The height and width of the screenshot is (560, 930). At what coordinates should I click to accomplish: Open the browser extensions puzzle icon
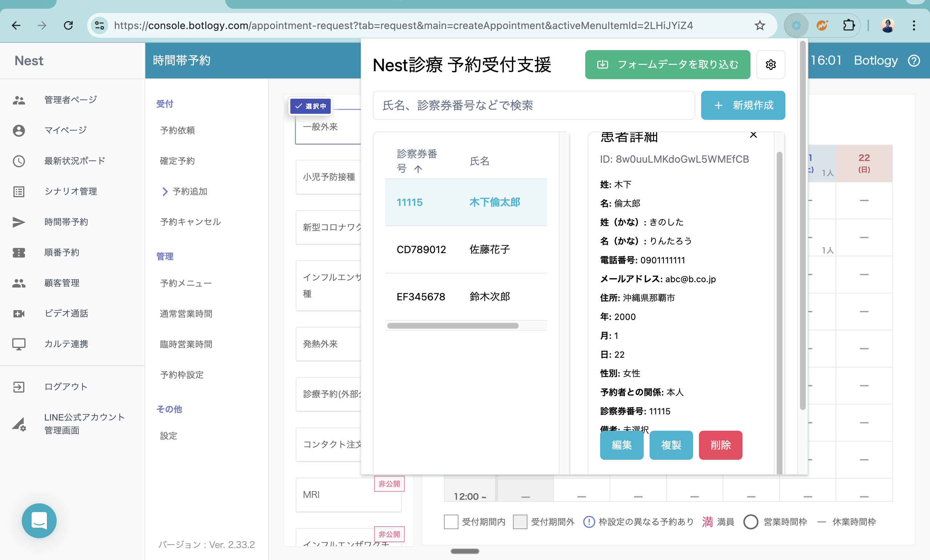tap(849, 25)
